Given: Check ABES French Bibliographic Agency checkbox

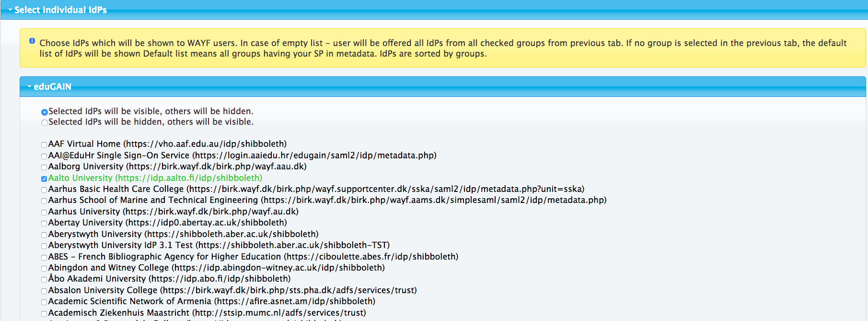Looking at the screenshot, I should [x=44, y=258].
